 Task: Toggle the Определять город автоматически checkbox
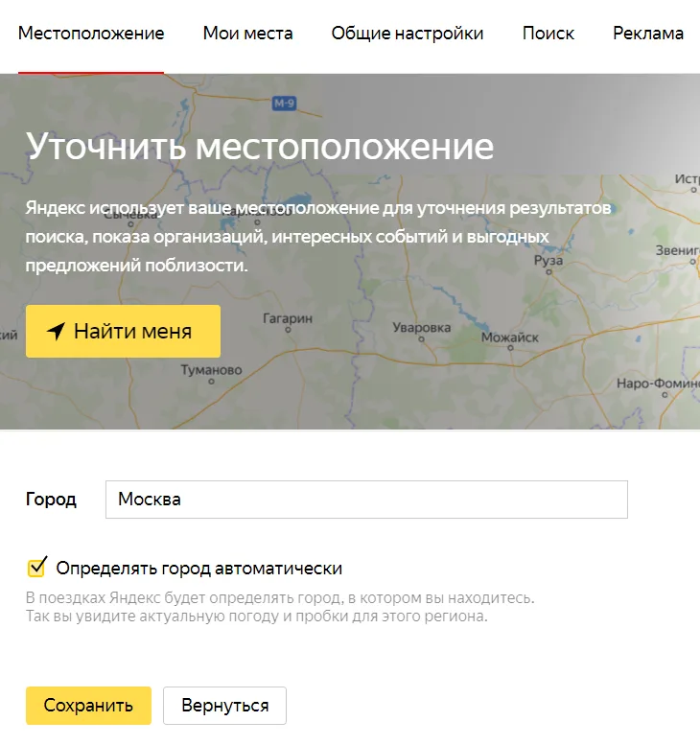[x=36, y=567]
